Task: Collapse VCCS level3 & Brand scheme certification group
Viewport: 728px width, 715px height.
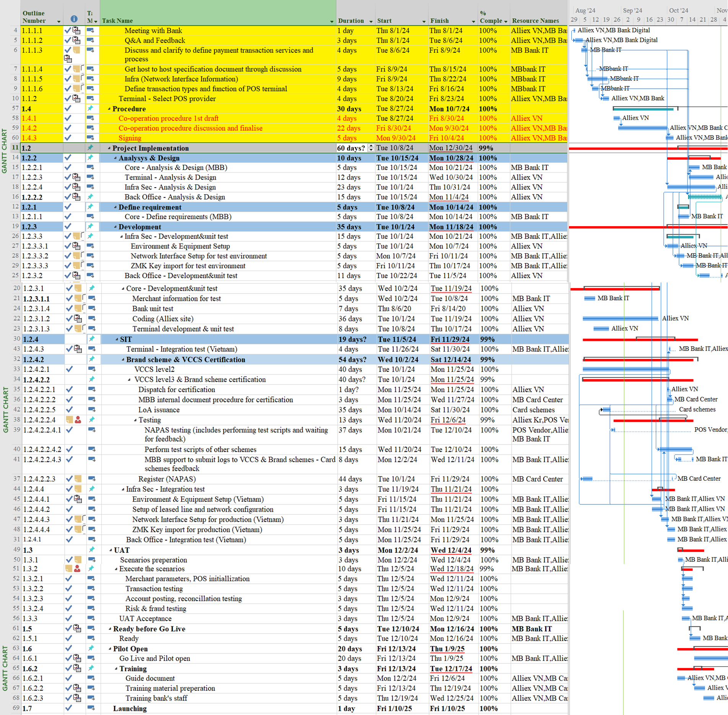Action: [129, 380]
